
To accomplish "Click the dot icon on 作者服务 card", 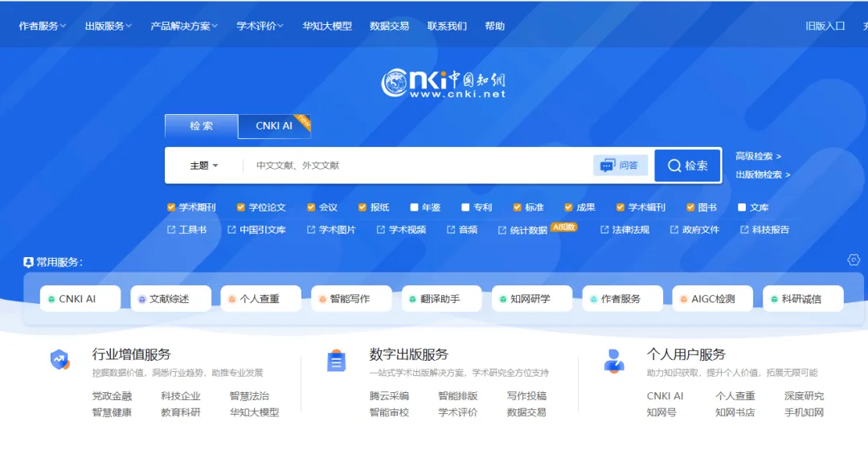I will pyautogui.click(x=593, y=300).
